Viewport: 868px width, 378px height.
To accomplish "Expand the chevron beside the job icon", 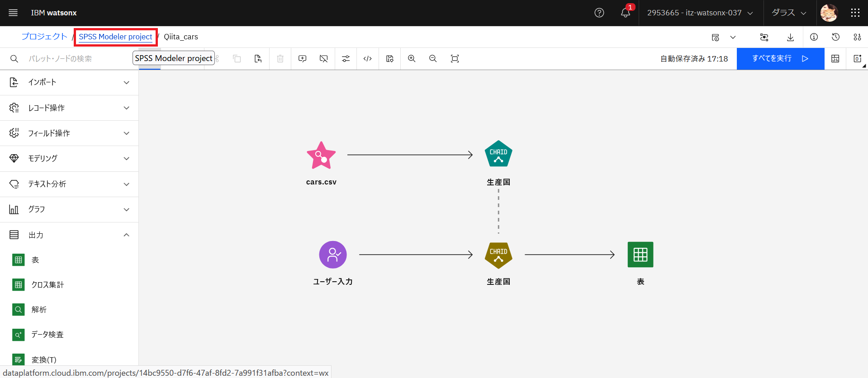I will point(733,37).
